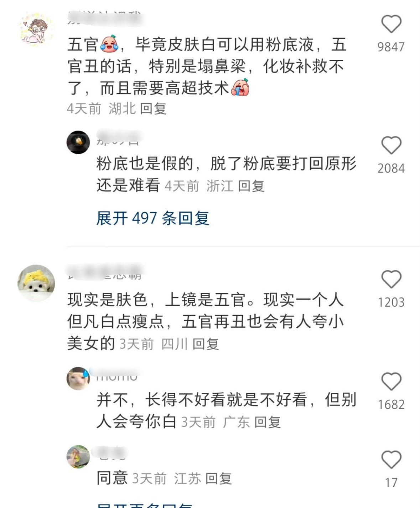
Task: Tap the 9847 like count number
Action: pos(391,47)
